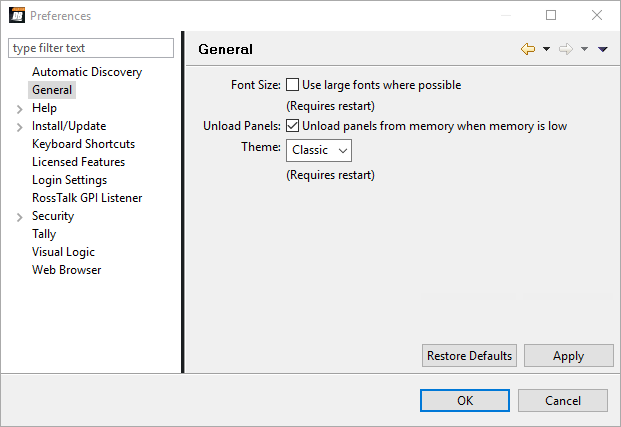Select Automatic Discovery in the tree

tap(87, 72)
